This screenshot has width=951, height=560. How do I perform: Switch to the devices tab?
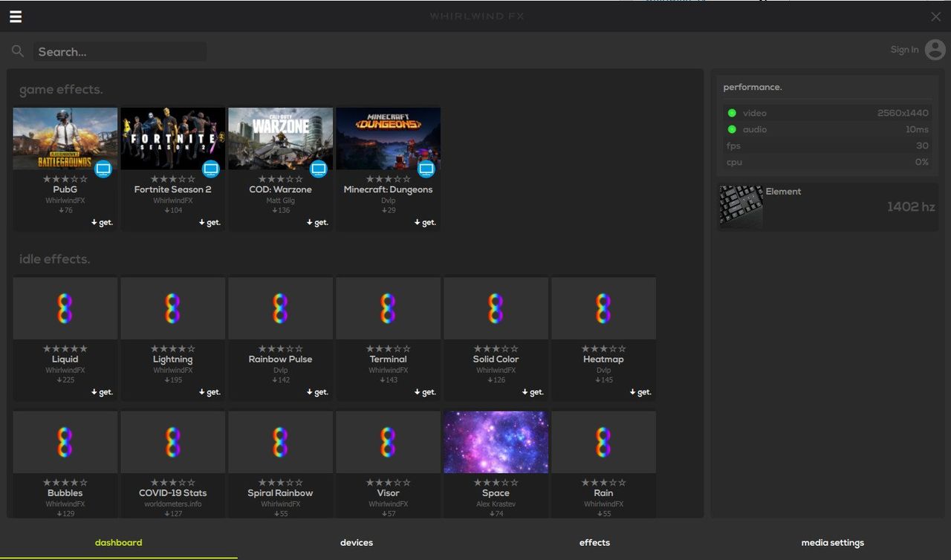(x=357, y=543)
